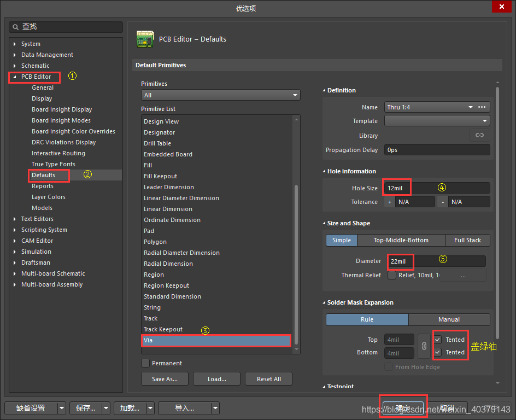Viewport: 516px width, 420px height.
Task: Click the thermal relief ellipsis button
Action: (463, 275)
